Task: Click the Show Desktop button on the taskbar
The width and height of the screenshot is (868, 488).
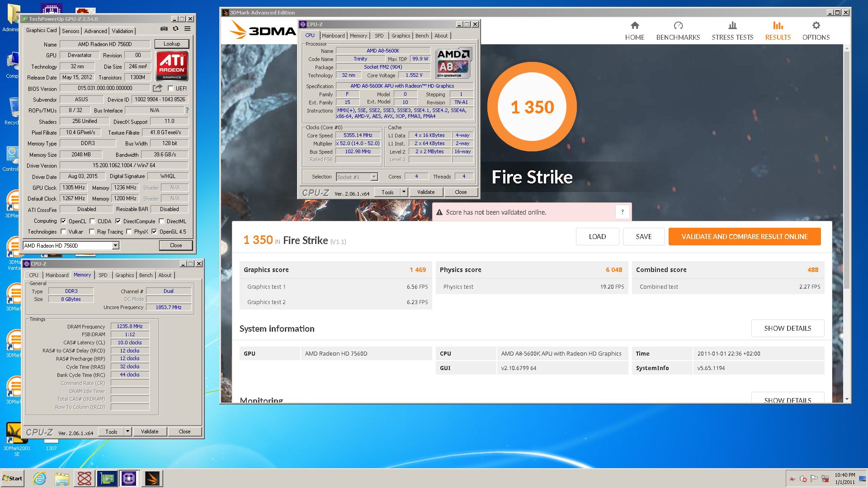Action: (863, 479)
